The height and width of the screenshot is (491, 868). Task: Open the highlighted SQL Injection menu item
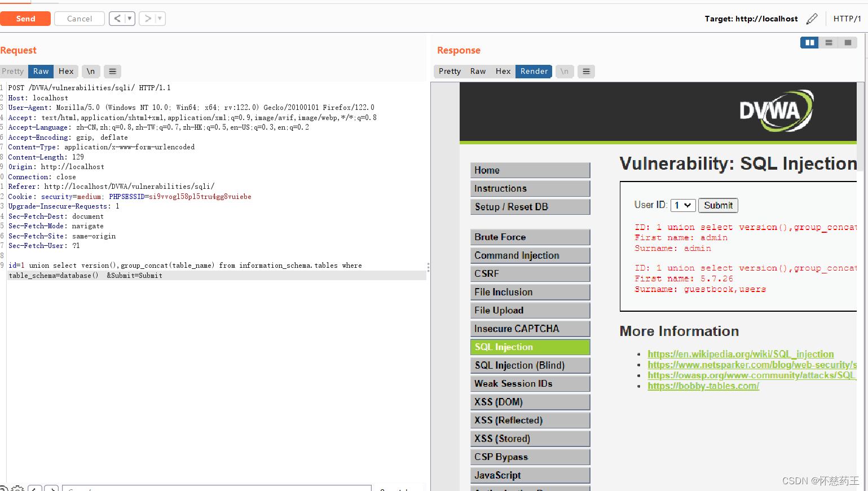click(x=530, y=347)
